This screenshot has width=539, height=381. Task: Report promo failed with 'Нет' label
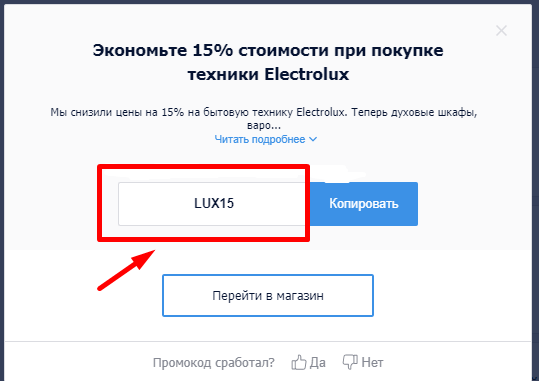372,362
